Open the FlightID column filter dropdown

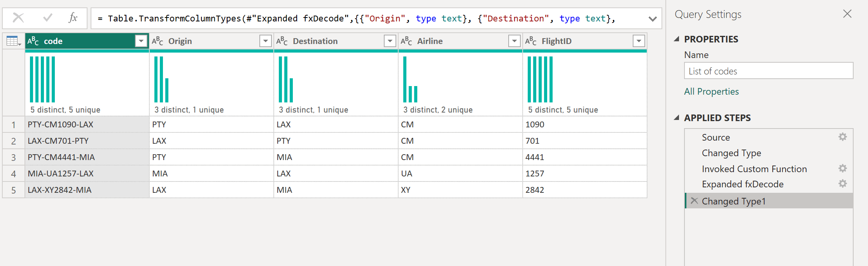click(639, 41)
